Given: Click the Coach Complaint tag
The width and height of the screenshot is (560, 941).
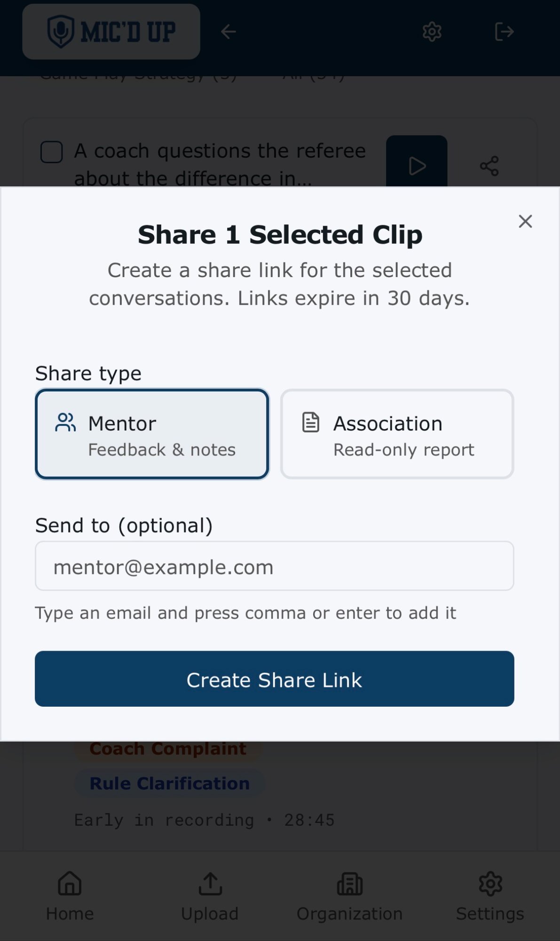Looking at the screenshot, I should point(168,748).
